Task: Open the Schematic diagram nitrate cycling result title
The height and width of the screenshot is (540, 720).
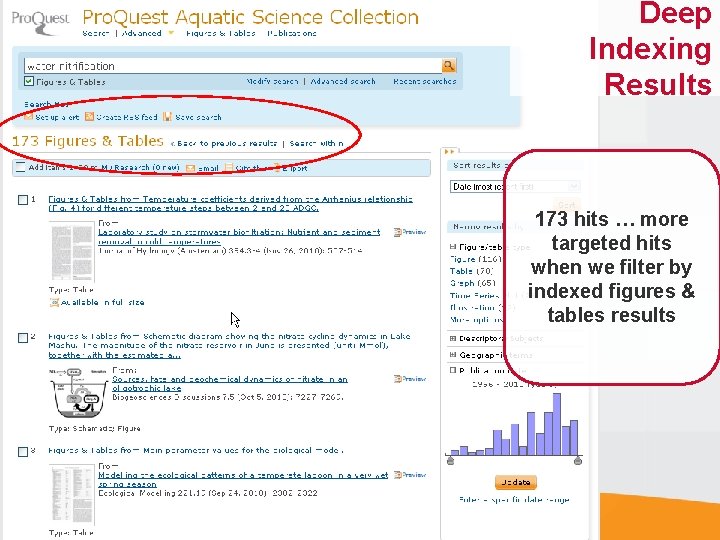Action: click(x=229, y=345)
